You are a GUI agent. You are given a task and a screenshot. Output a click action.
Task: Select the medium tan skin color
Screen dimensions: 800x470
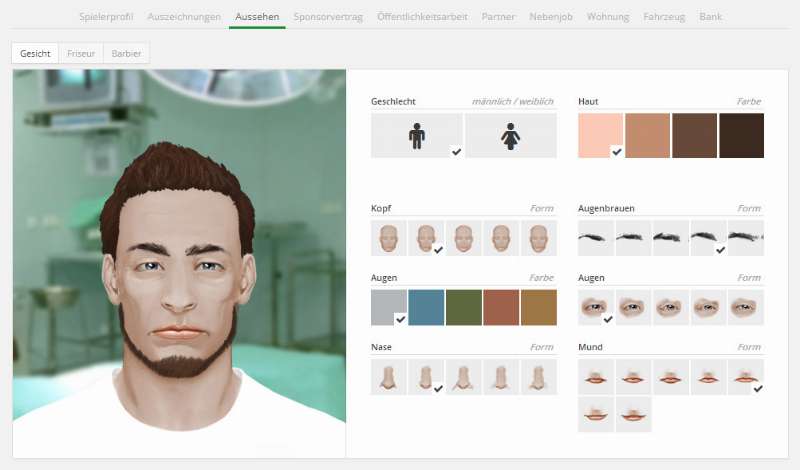click(648, 135)
